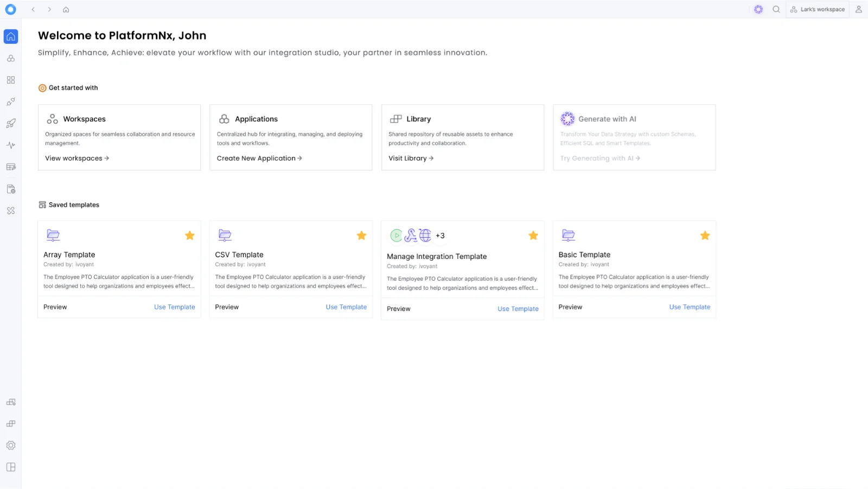Image resolution: width=868 pixels, height=489 pixels.
Task: Open the rocket icon in sidebar
Action: [x=11, y=124]
